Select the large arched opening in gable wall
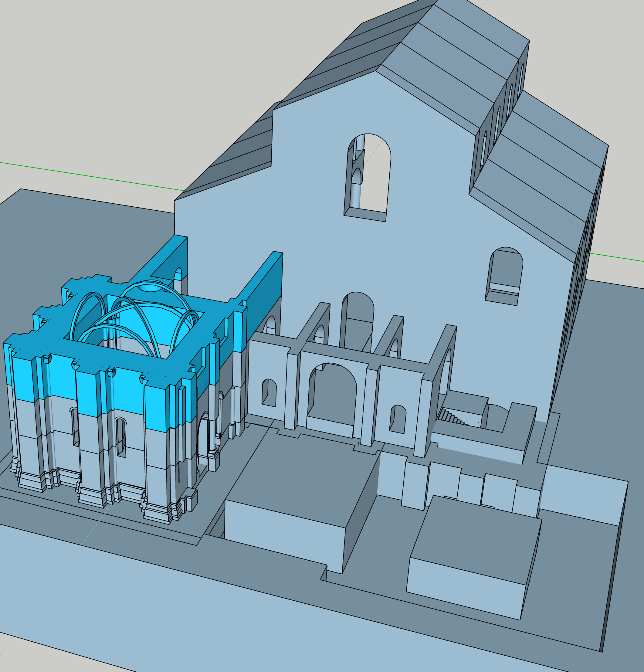 [x=368, y=178]
